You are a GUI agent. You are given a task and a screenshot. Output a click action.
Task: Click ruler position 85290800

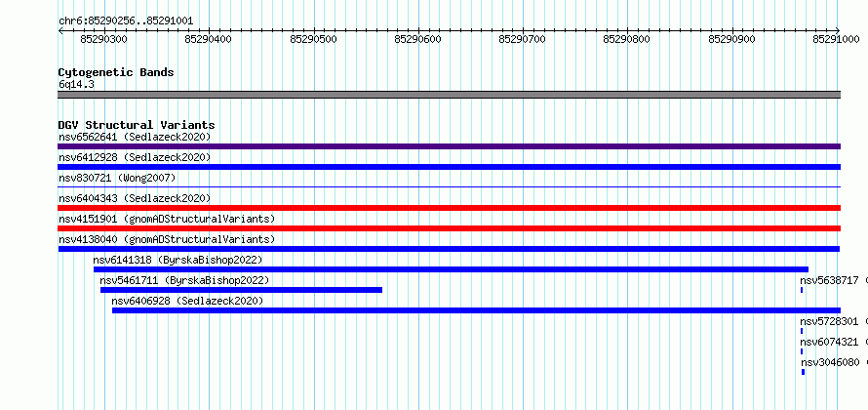[627, 39]
